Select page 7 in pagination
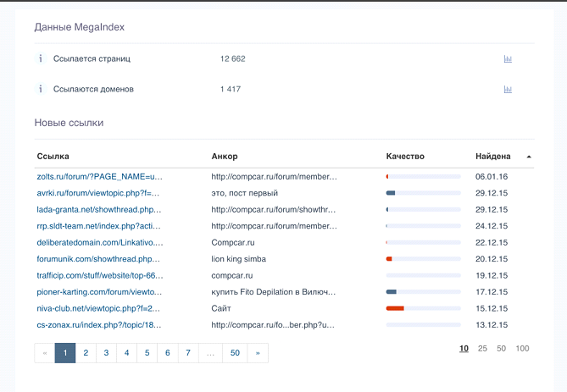The height and width of the screenshot is (392, 567). click(188, 353)
